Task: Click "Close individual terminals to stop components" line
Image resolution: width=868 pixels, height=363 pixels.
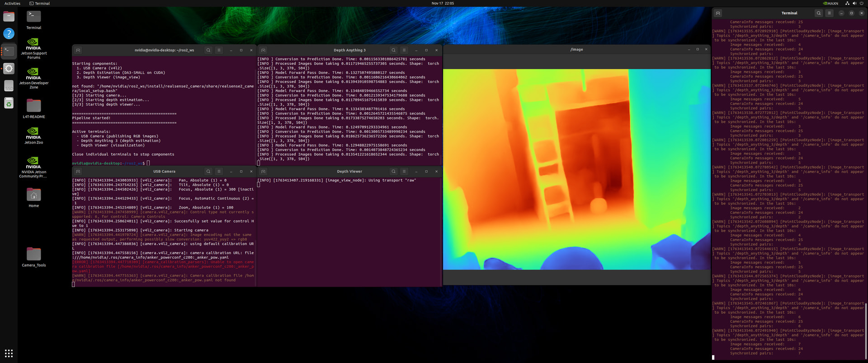Action: click(123, 154)
